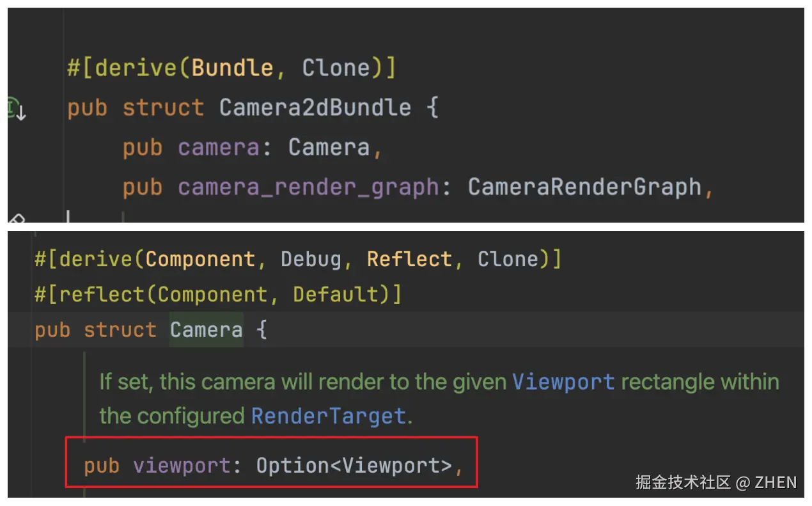Viewport: 812px width, 506px height.
Task: Click the implementations gutter icon beside Camera2dBundle
Action: pos(16,109)
